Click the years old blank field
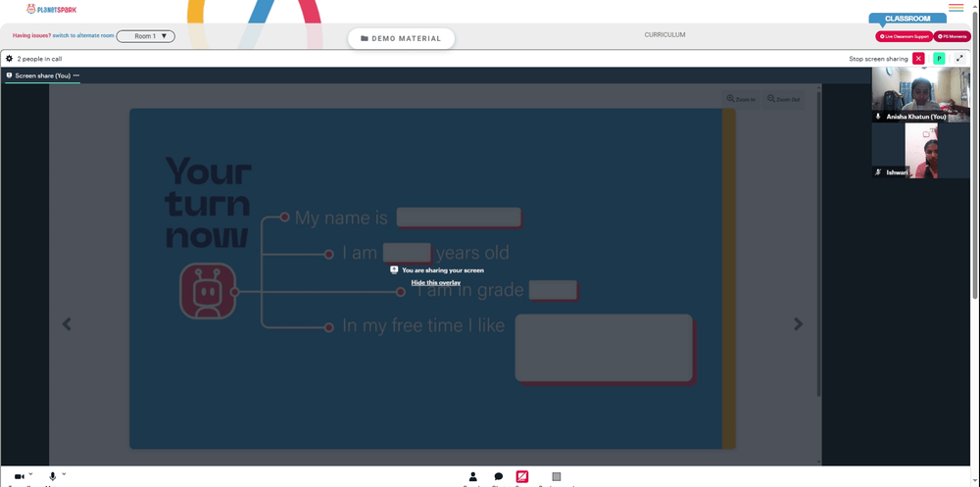The height and width of the screenshot is (487, 980). (x=407, y=253)
